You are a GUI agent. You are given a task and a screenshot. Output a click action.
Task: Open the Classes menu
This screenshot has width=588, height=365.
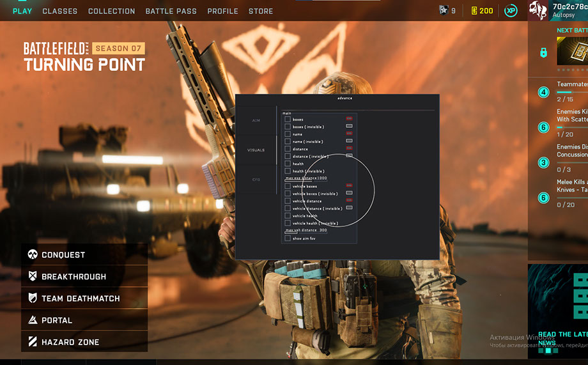point(59,11)
